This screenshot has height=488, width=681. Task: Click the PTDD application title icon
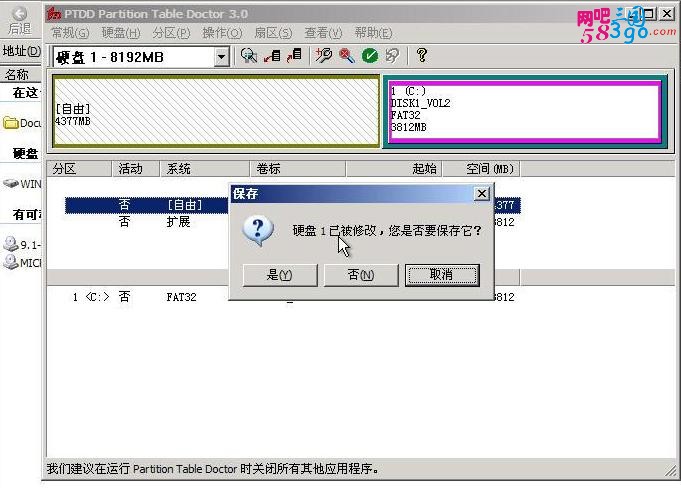(54, 14)
